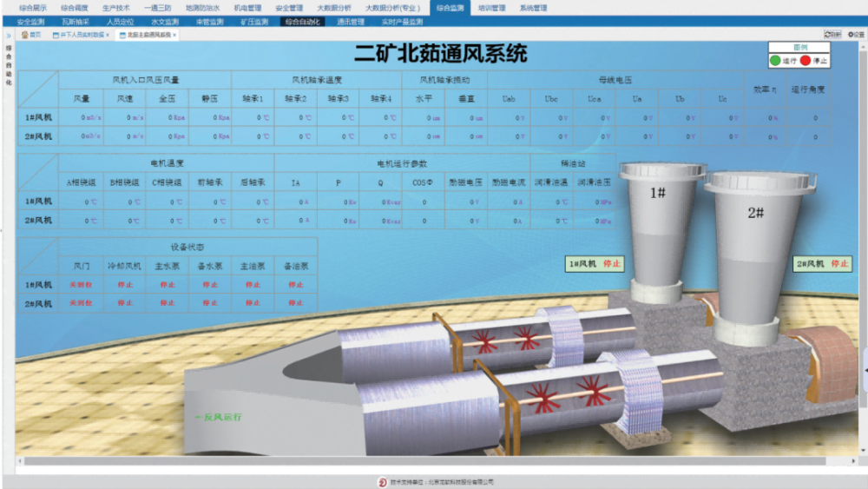This screenshot has height=489, width=868.
Task: Open the 综合自动化 side panel
Action: click(x=9, y=65)
